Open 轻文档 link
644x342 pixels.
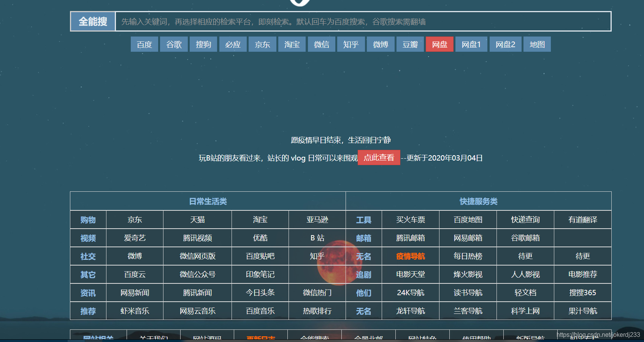click(525, 293)
